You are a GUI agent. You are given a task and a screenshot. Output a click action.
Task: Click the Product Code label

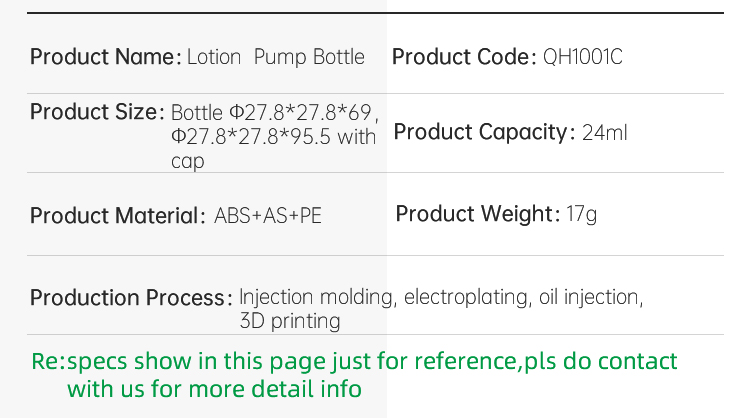(464, 57)
